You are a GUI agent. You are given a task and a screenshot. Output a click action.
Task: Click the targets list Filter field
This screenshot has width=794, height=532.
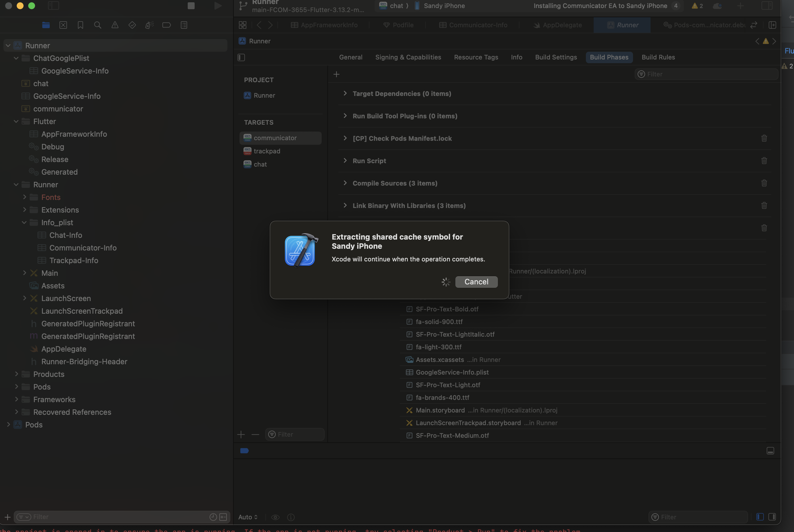pyautogui.click(x=295, y=434)
